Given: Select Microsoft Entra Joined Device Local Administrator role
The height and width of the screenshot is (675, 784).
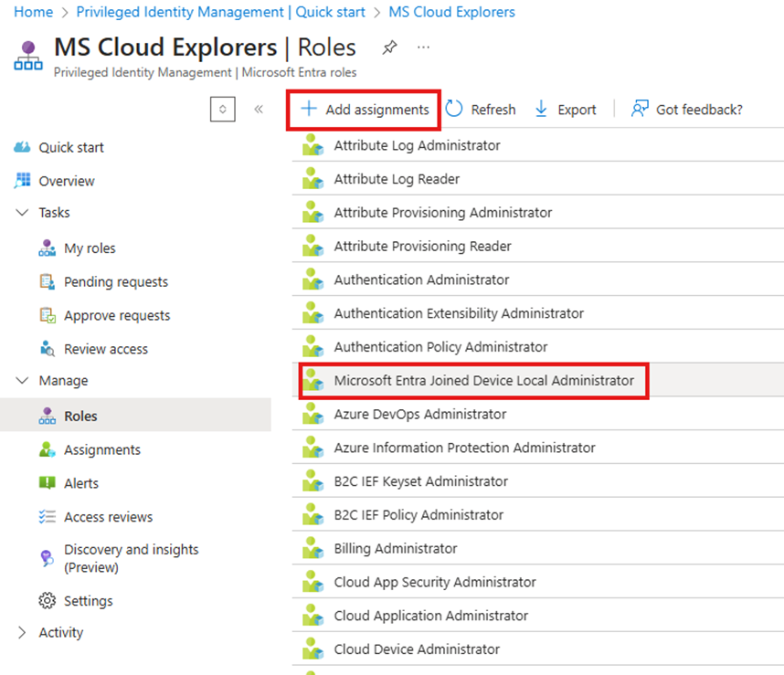Looking at the screenshot, I should pyautogui.click(x=483, y=381).
